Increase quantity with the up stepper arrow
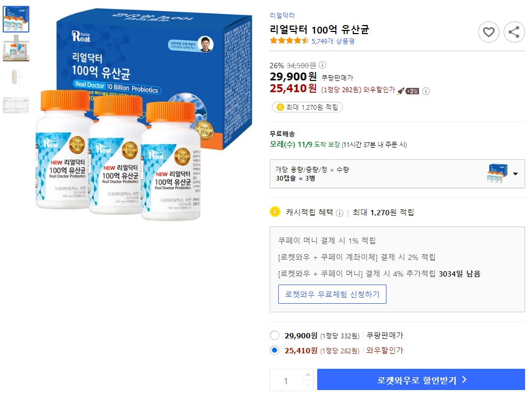532x397 pixels. click(307, 374)
